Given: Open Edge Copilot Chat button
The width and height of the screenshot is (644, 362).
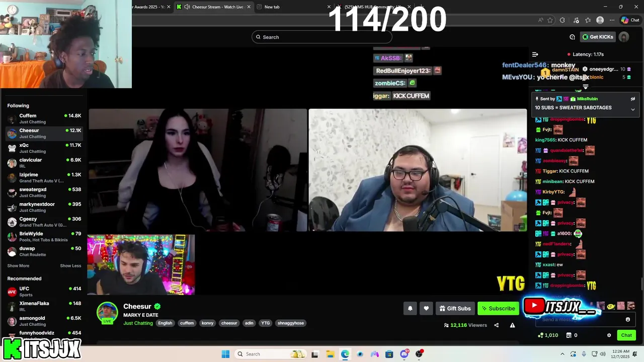Looking at the screenshot, I should pos(630,20).
